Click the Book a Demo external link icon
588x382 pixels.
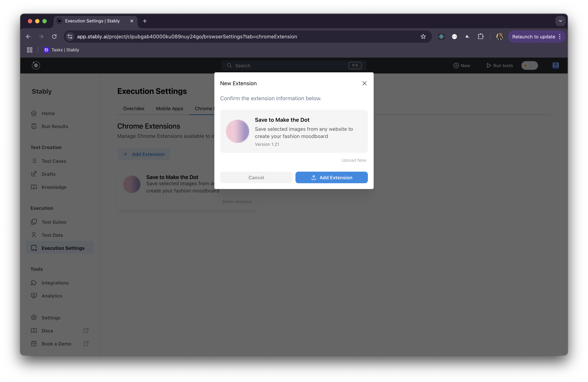[86, 344]
